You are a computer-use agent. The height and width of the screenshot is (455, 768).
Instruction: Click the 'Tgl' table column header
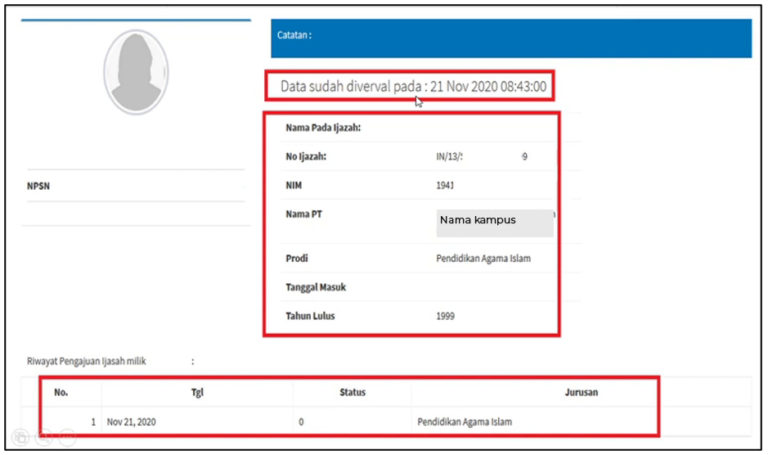pyautogui.click(x=197, y=392)
